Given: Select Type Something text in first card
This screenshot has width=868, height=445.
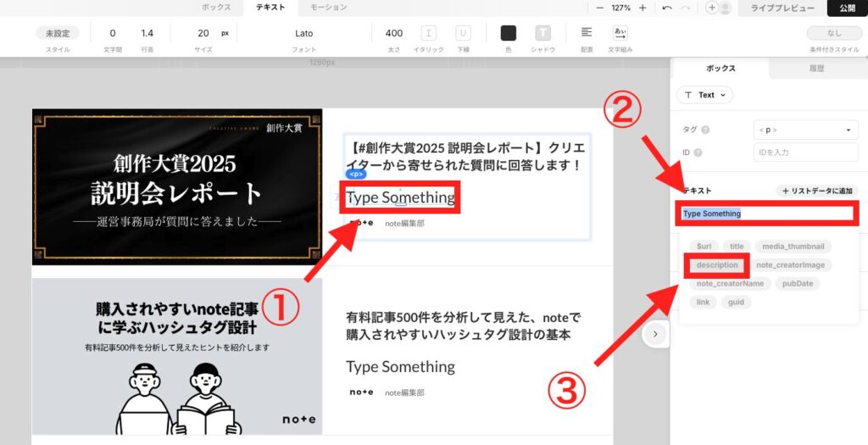Looking at the screenshot, I should pos(400,197).
